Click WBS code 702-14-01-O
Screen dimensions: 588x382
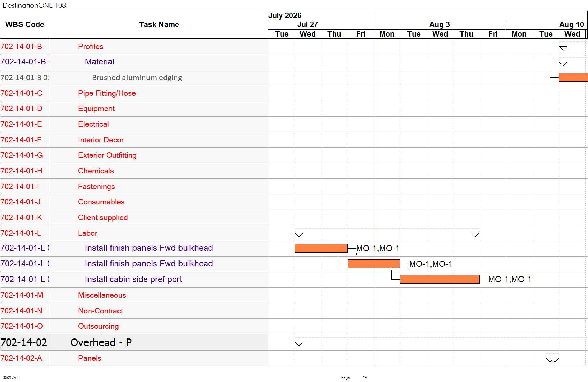coord(22,326)
